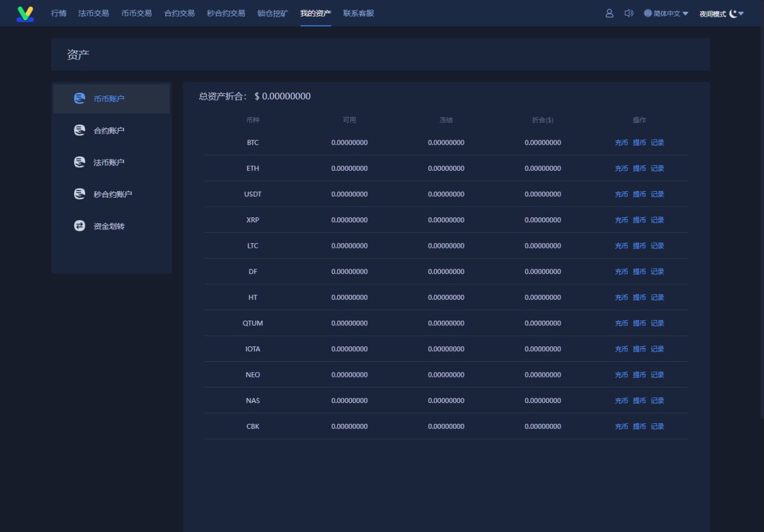Click the 操作 column header
The width and height of the screenshot is (764, 532).
(639, 120)
